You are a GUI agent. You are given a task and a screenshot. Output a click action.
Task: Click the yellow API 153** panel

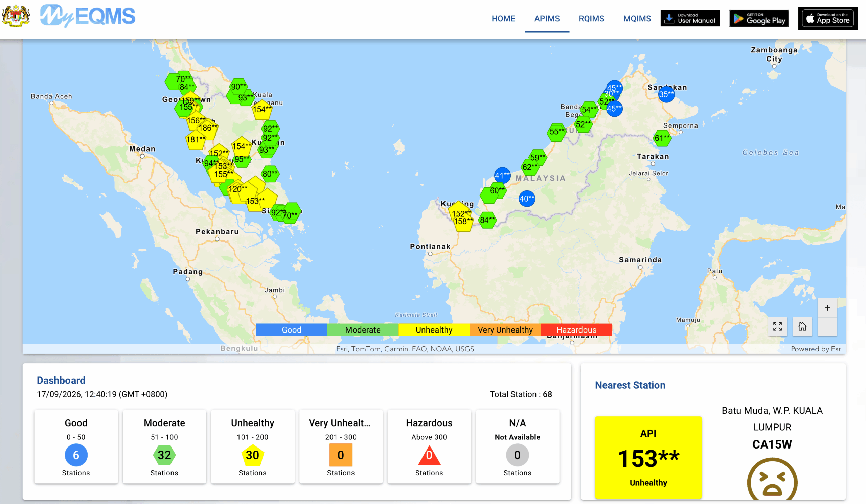pos(648,457)
